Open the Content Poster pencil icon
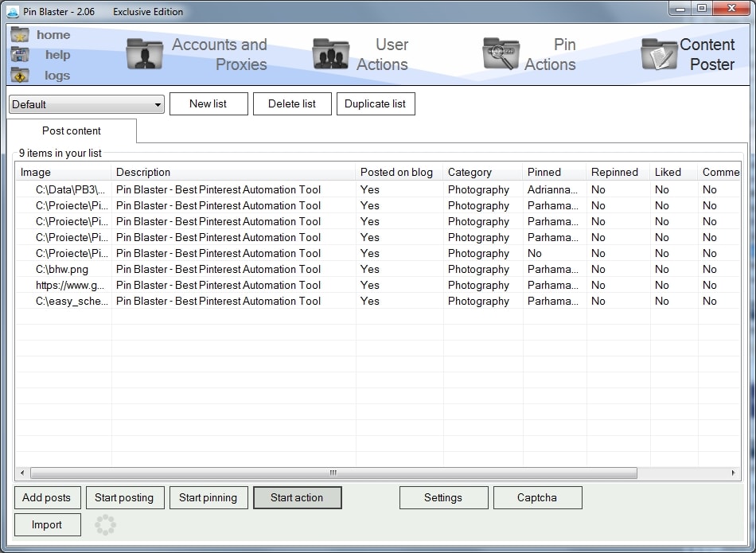Image resolution: width=756 pixels, height=553 pixels. (659, 54)
